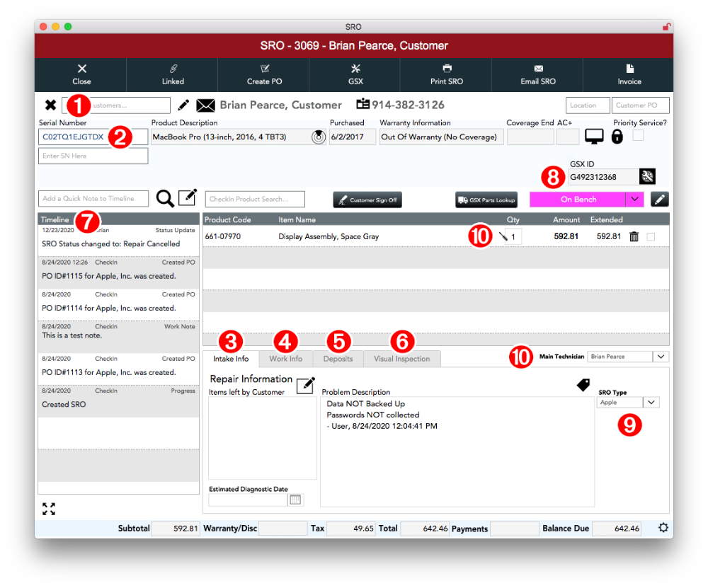Check the box on Display Assembly row
The width and height of the screenshot is (708, 588).
[651, 236]
